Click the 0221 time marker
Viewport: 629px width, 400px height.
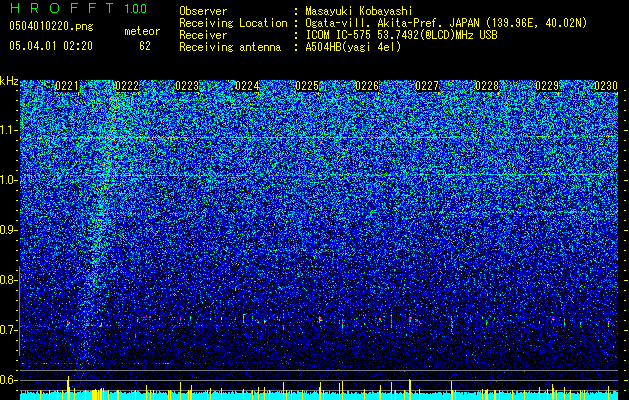67,86
